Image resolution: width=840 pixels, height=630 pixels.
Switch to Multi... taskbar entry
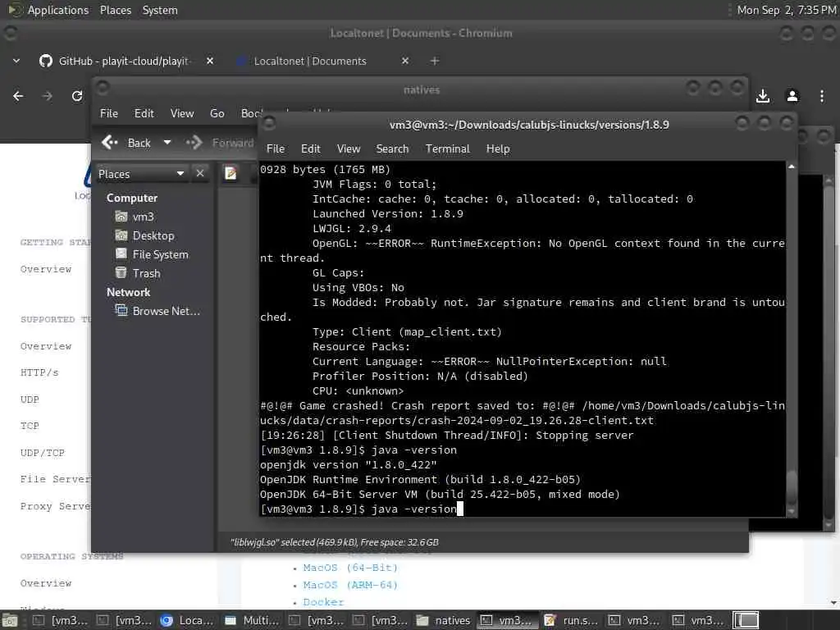pos(251,621)
